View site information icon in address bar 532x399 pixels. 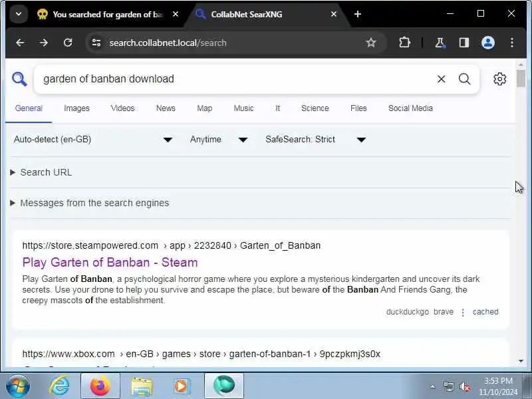(96, 43)
